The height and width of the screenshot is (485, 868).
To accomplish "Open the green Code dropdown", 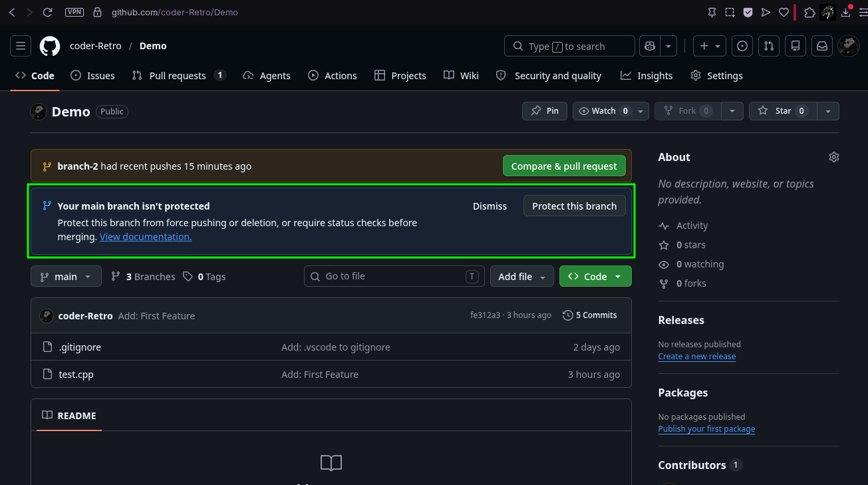I will click(595, 276).
